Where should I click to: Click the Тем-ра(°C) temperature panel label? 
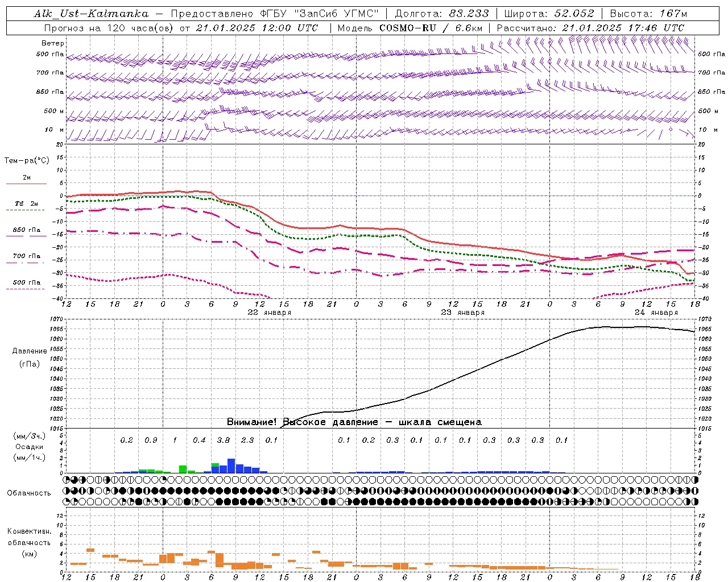click(27, 161)
